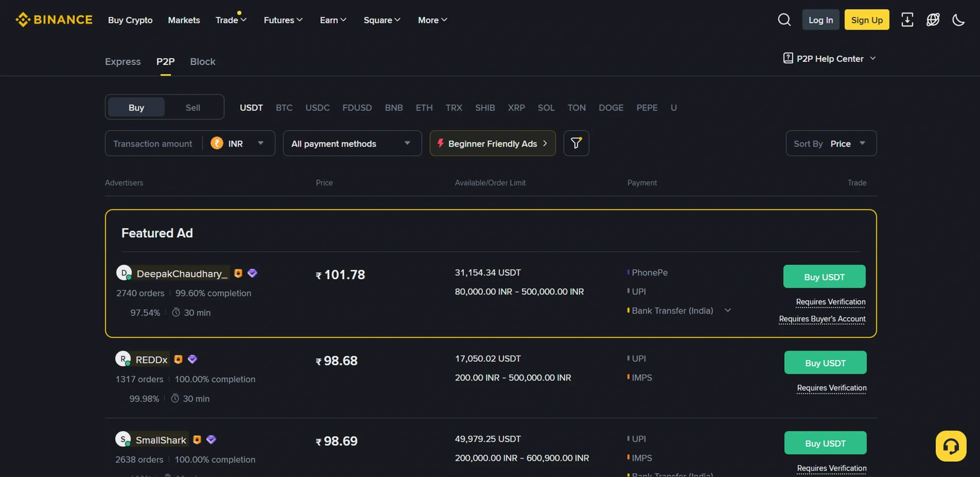Viewport: 980px width, 477px height.
Task: Click DeepakChaudhary_ orange merchant badge
Action: 238,273
